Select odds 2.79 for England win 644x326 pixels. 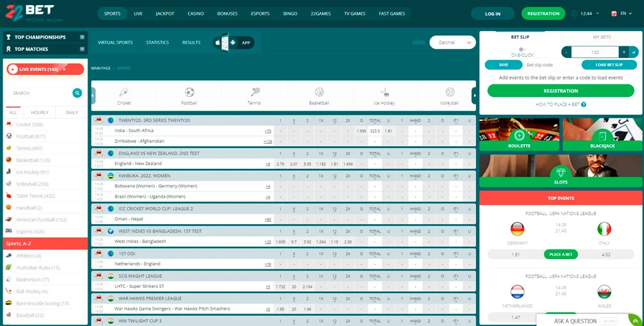point(281,164)
